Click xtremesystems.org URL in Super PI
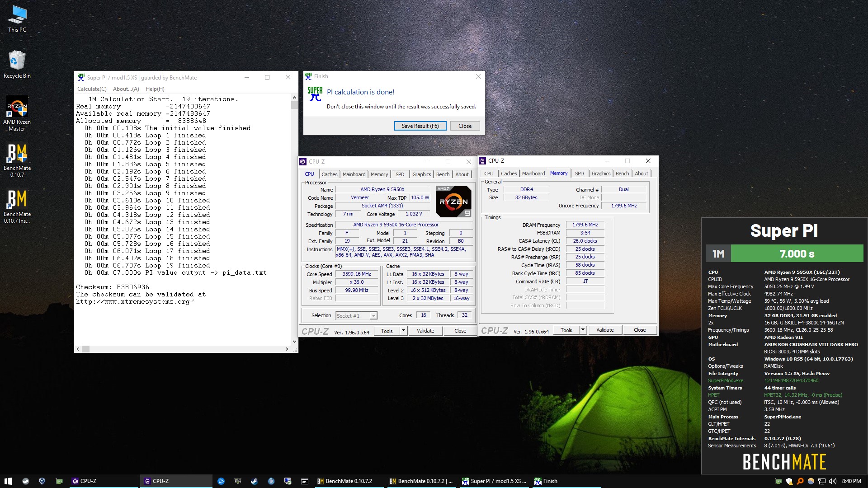 pos(135,302)
